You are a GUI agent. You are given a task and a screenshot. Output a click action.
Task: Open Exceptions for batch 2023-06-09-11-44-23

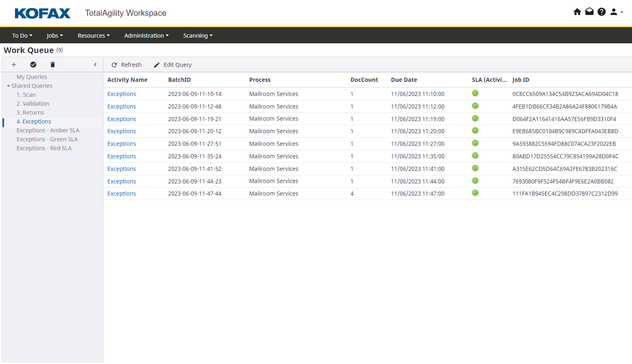[x=122, y=181]
